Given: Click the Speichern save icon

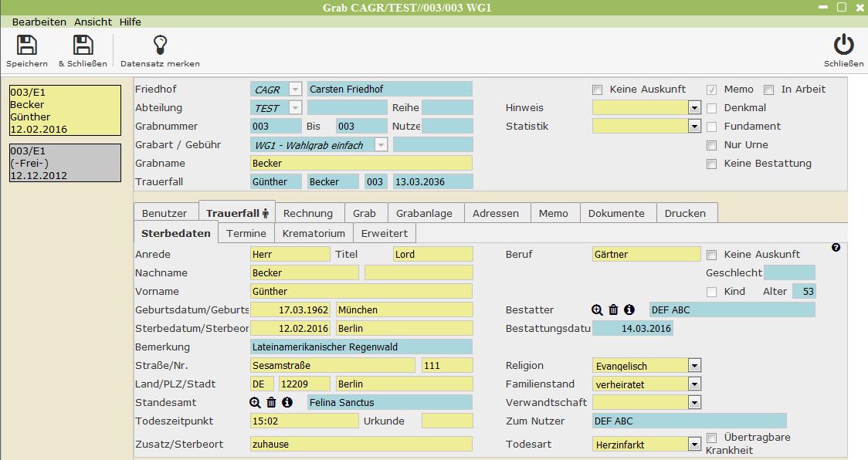Looking at the screenshot, I should [x=27, y=46].
